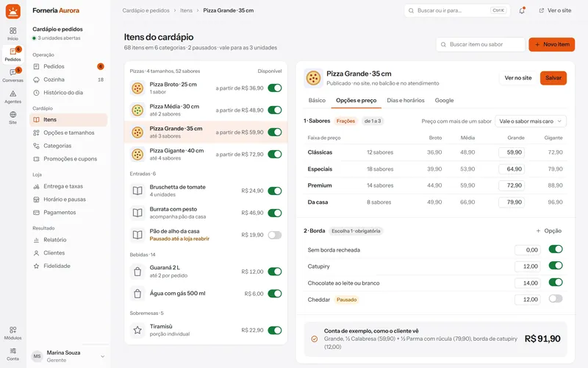
Task: Click the Pizza Broto pizza icon
Action: coord(137,88)
